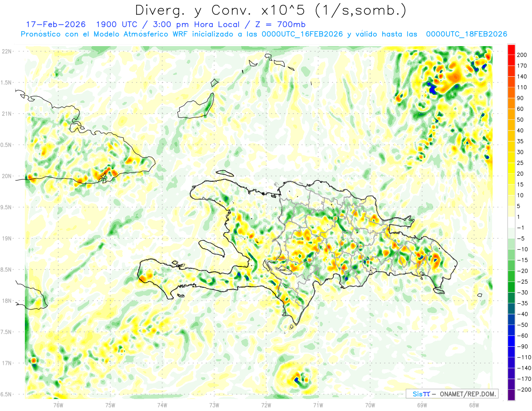Click the '68W' longitude label

coord(474,405)
